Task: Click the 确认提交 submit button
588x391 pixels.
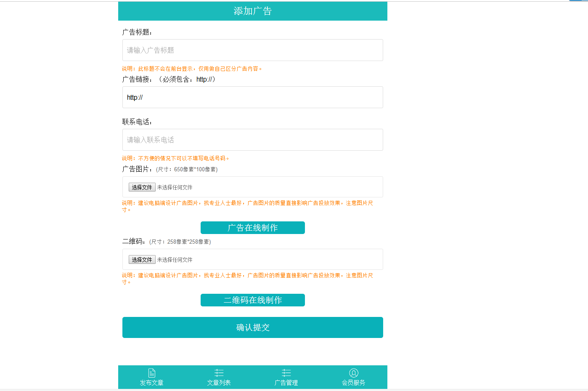Action: (x=252, y=327)
